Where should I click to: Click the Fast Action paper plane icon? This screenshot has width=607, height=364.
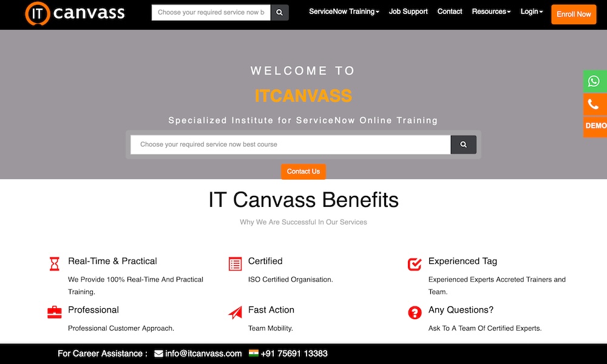(235, 312)
